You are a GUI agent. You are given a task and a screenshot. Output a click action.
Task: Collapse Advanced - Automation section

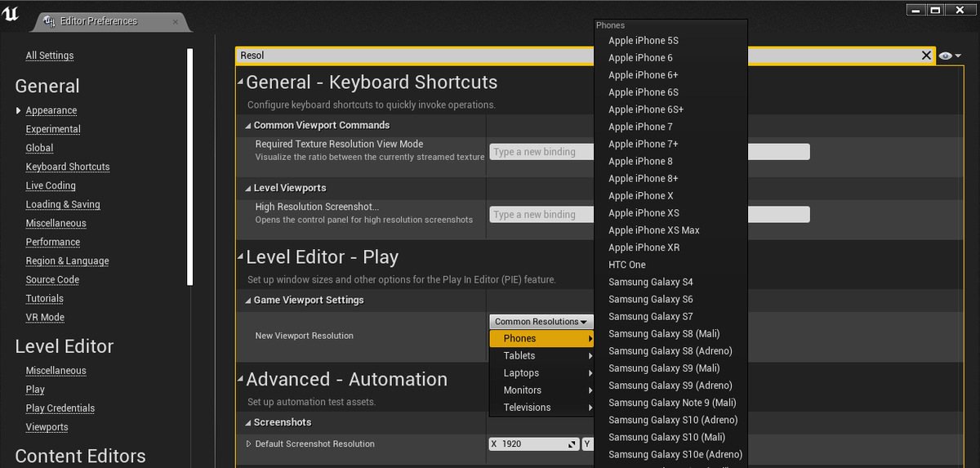240,380
